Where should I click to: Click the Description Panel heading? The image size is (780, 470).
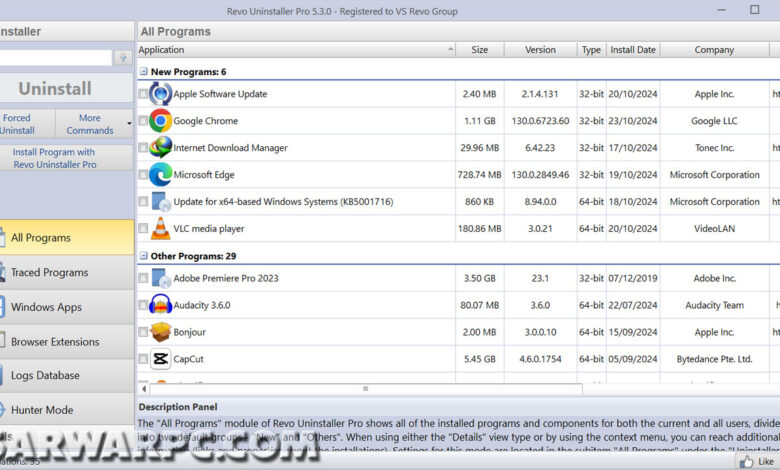tap(178, 407)
